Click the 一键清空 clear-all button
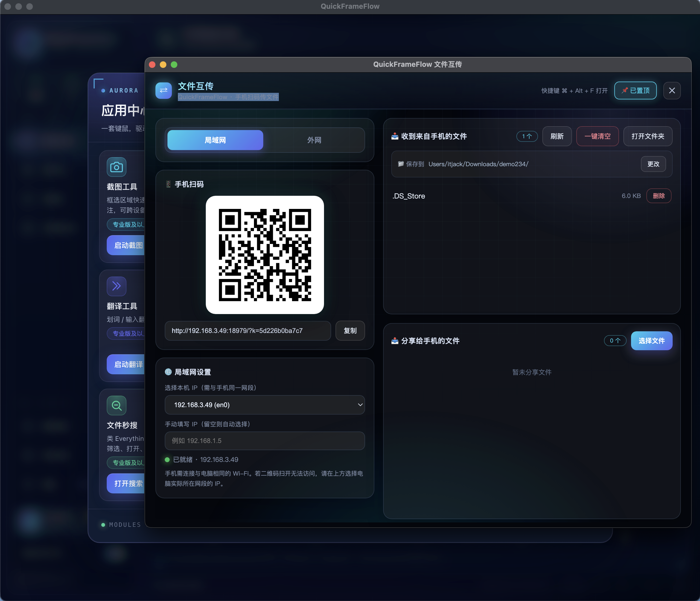The width and height of the screenshot is (700, 601). (597, 136)
